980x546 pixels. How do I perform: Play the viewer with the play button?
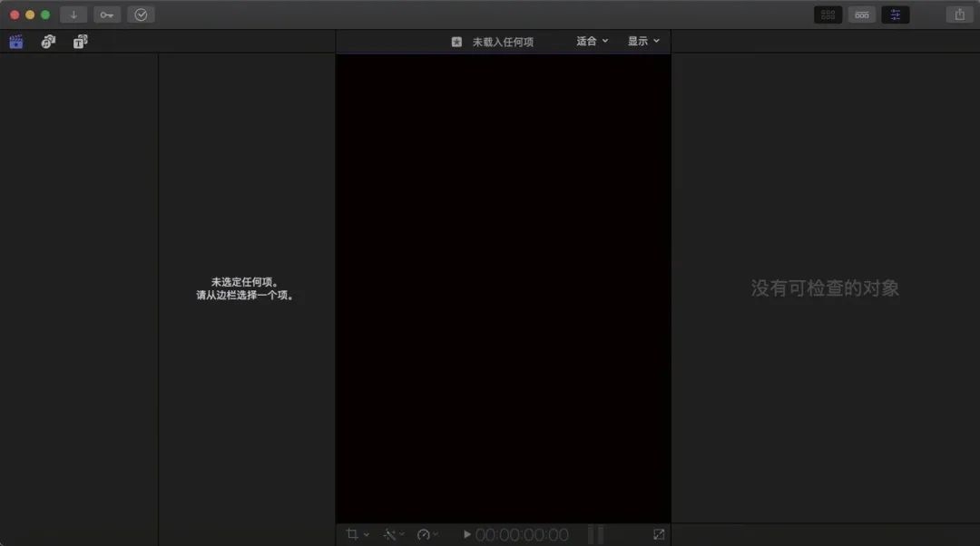pyautogui.click(x=467, y=534)
